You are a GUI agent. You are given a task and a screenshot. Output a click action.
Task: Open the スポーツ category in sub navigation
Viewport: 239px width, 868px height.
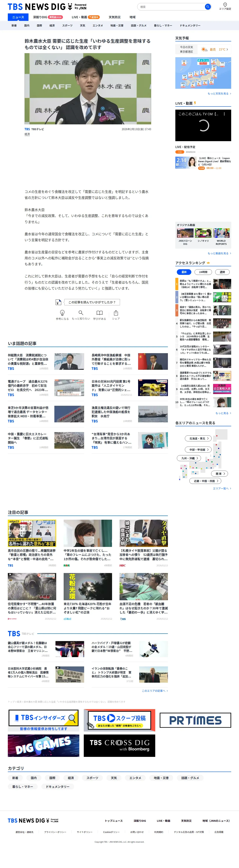pyautogui.click(x=67, y=26)
